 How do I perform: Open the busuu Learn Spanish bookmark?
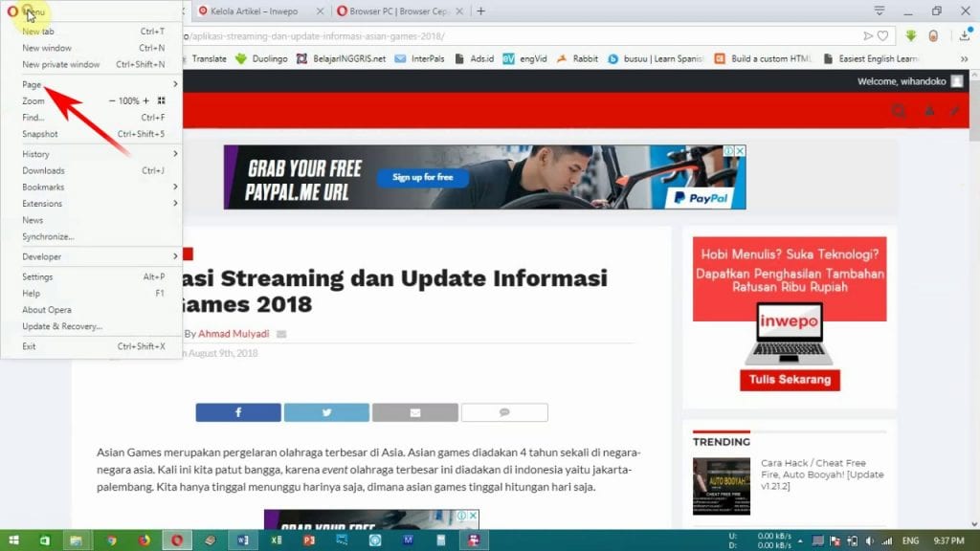[x=656, y=58]
